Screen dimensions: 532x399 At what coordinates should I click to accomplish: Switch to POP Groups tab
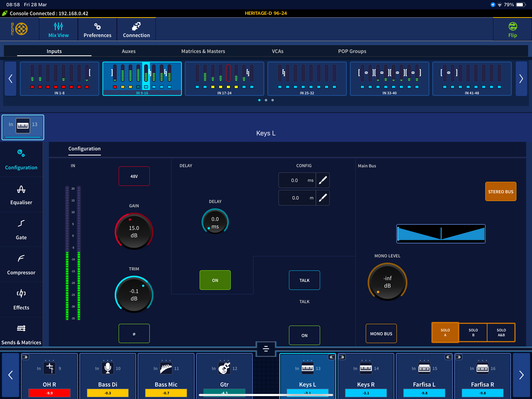pyautogui.click(x=352, y=51)
